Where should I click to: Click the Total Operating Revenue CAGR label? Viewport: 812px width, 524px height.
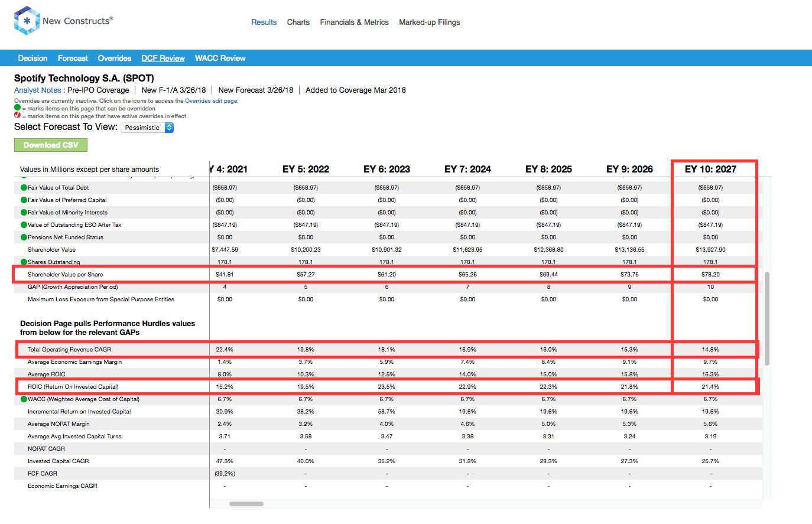click(x=69, y=349)
